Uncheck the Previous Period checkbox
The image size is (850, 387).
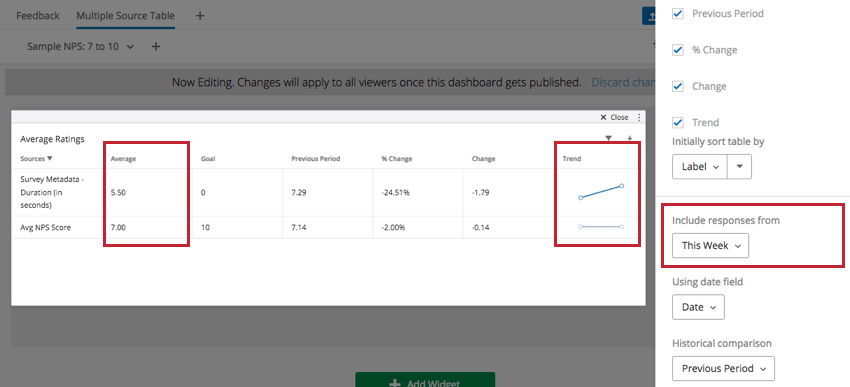[x=678, y=14]
